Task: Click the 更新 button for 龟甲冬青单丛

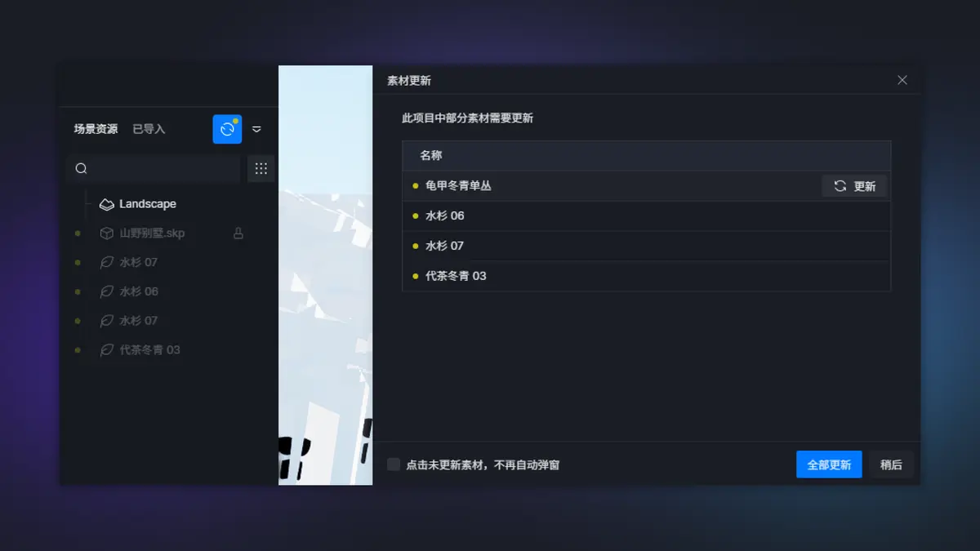Action: [x=854, y=186]
